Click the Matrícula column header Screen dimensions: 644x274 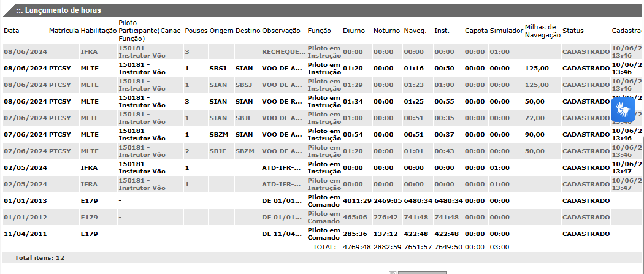click(64, 31)
